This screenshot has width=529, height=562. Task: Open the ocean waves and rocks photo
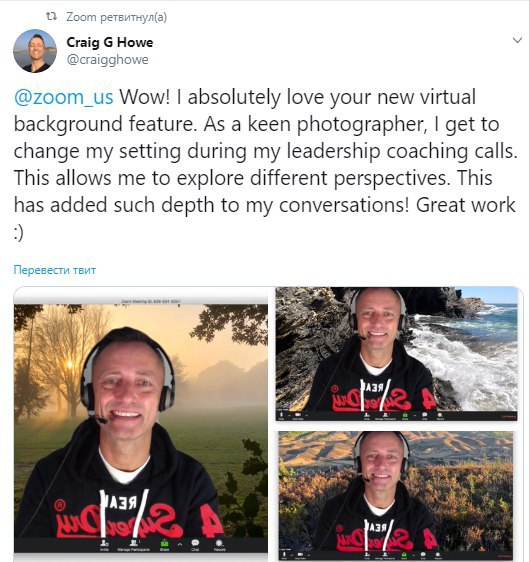pyautogui.click(x=396, y=353)
